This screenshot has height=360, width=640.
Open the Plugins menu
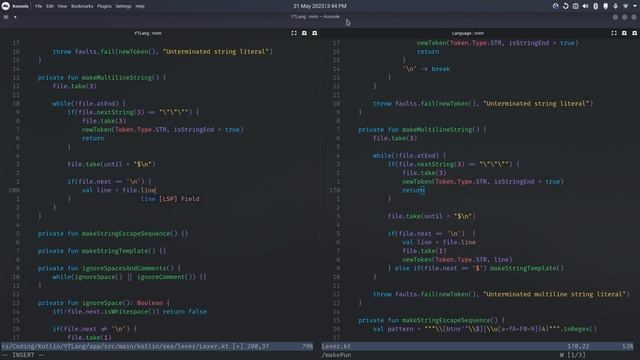coord(104,6)
